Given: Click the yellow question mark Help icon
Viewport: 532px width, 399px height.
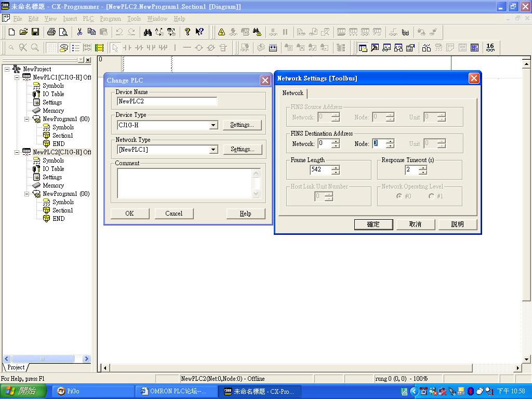Looking at the screenshot, I should pos(187,32).
